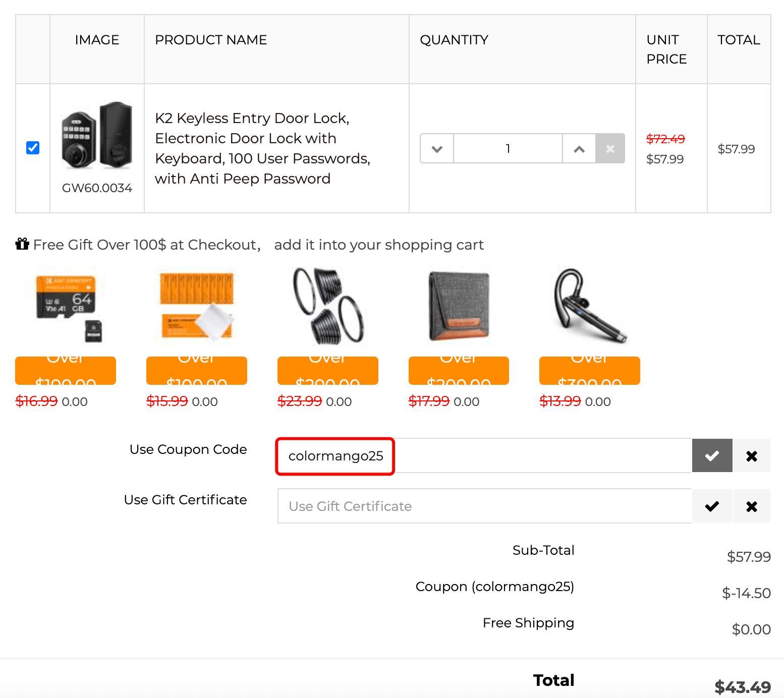Increase quantity with the up chevron
Screen dimensions: 784x698
pyautogui.click(x=579, y=149)
